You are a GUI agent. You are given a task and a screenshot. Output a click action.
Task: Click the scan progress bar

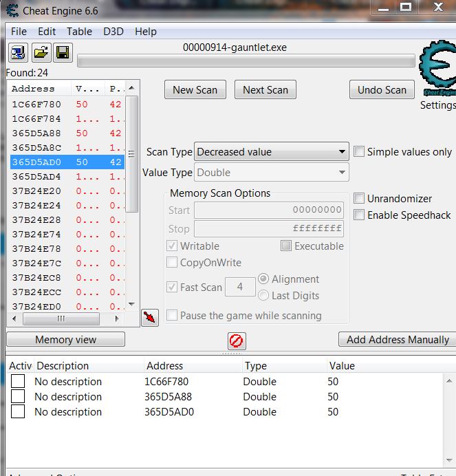(246, 61)
